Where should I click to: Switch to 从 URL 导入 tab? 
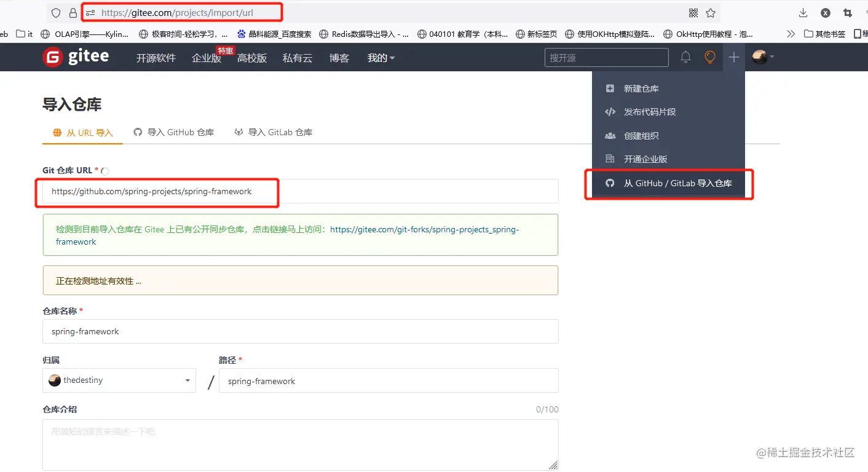tap(83, 132)
